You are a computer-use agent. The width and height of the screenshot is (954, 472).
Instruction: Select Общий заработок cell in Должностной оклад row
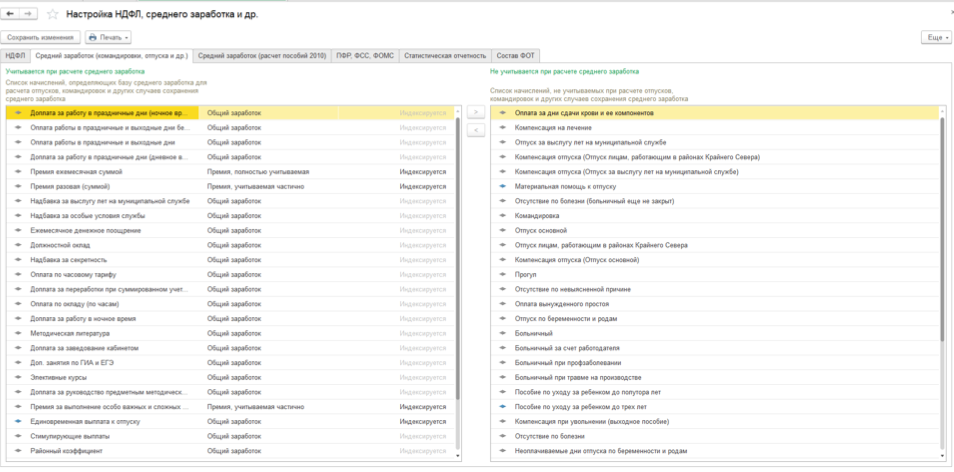pyautogui.click(x=234, y=245)
